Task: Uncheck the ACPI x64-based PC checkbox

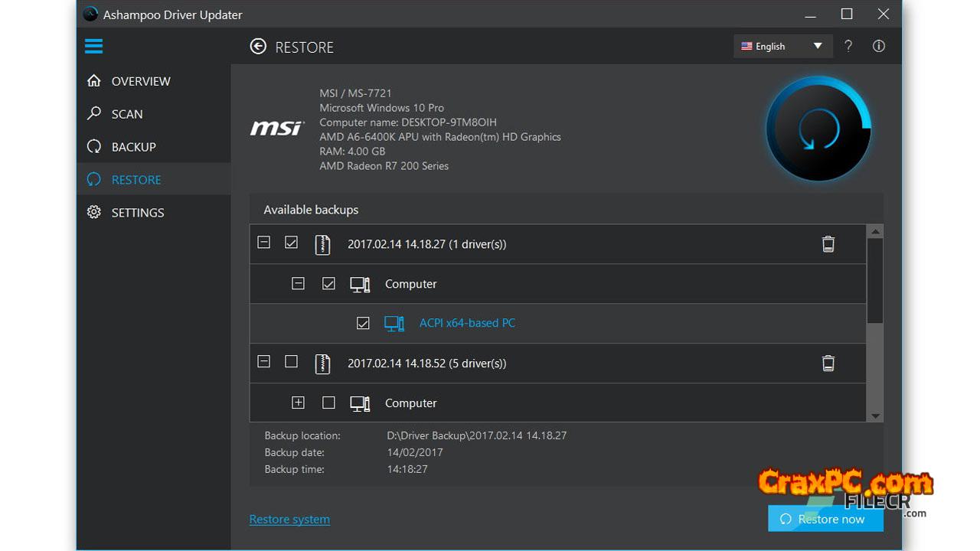Action: tap(363, 323)
